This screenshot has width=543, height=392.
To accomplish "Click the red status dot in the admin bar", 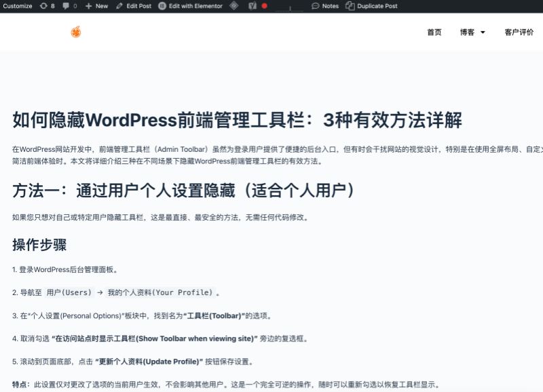I will [264, 6].
